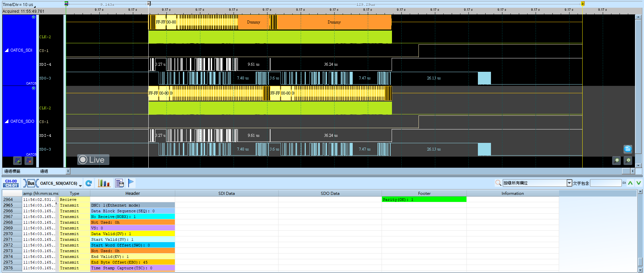
Task: Click the Type column header
Action: click(75, 194)
